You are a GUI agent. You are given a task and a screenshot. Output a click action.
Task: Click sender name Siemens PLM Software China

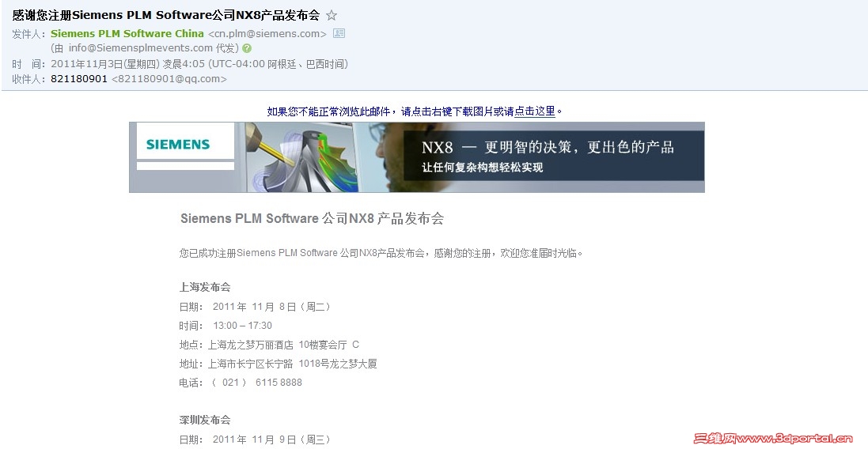coord(127,33)
